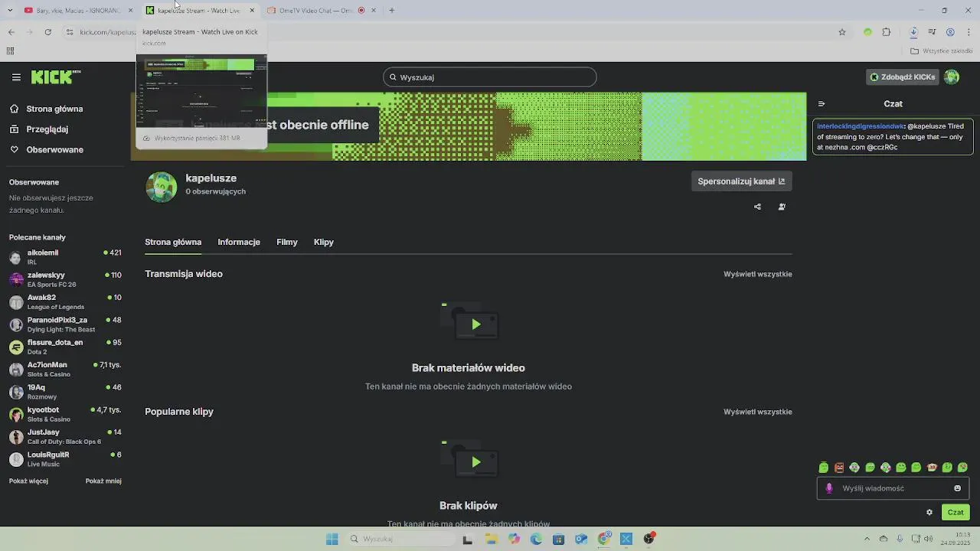
Task: Open the apps grid in bookmarks bar
Action: click(10, 51)
